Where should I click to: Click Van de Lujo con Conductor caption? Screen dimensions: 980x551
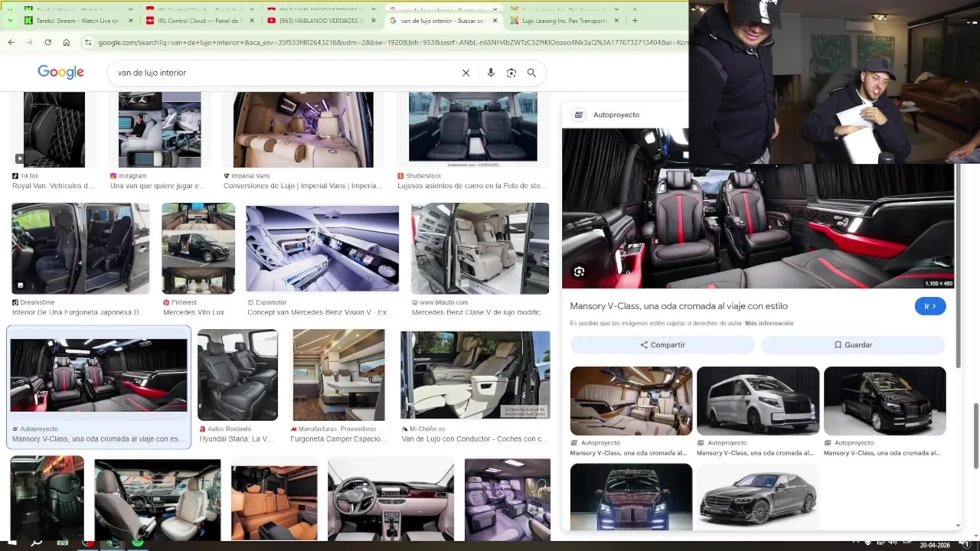coord(474,439)
